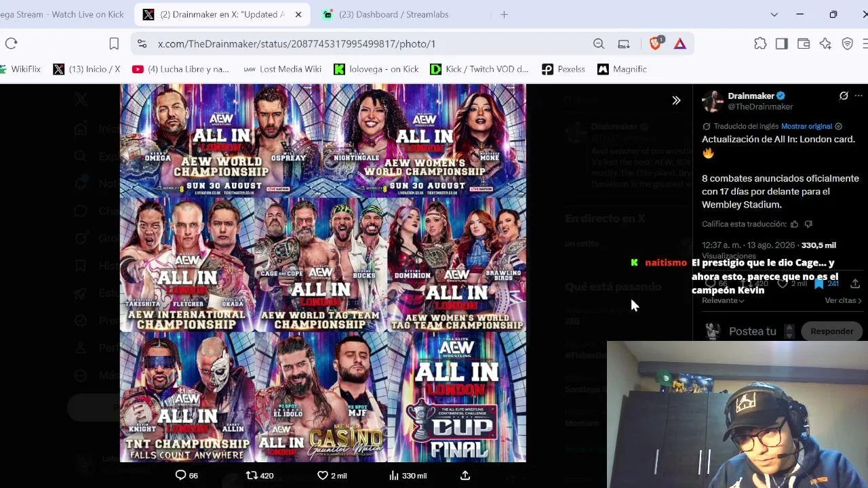Toggle the bookmark on the post in the side panel
The height and width of the screenshot is (488, 868).
819,283
